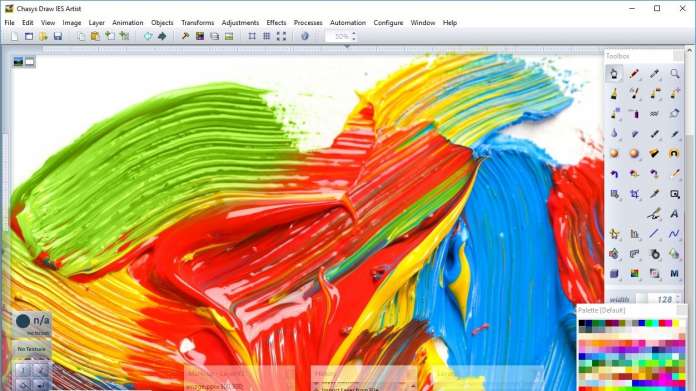Click the No Texture button

coord(31,349)
